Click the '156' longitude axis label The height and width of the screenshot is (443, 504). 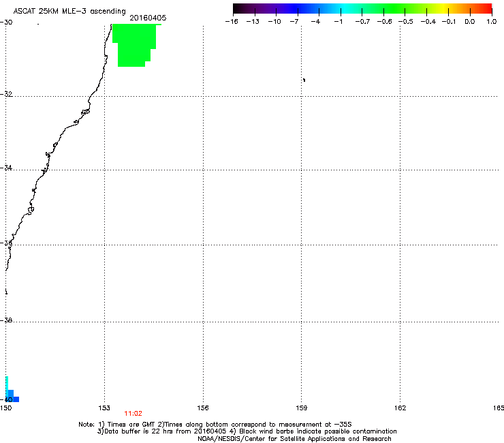coord(203,408)
